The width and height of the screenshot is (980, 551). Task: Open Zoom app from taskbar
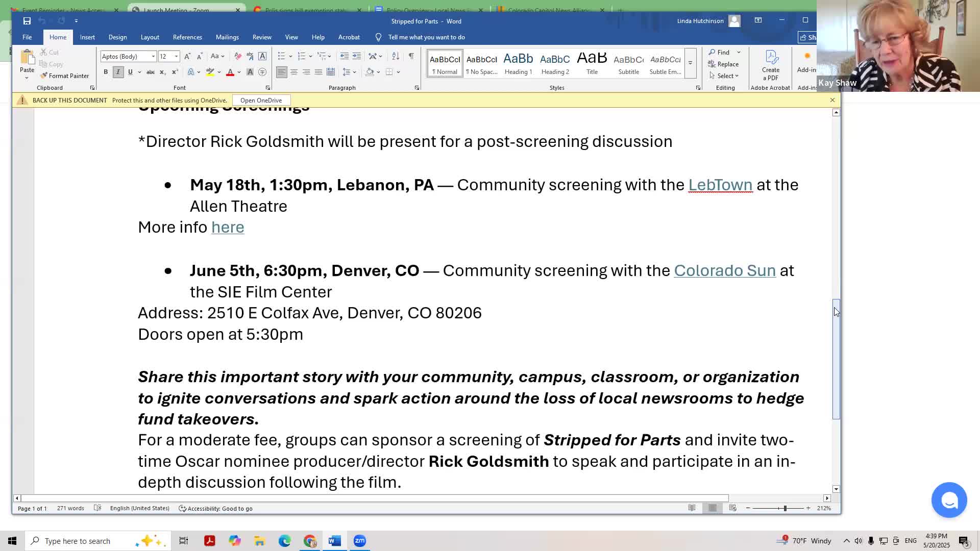(360, 541)
